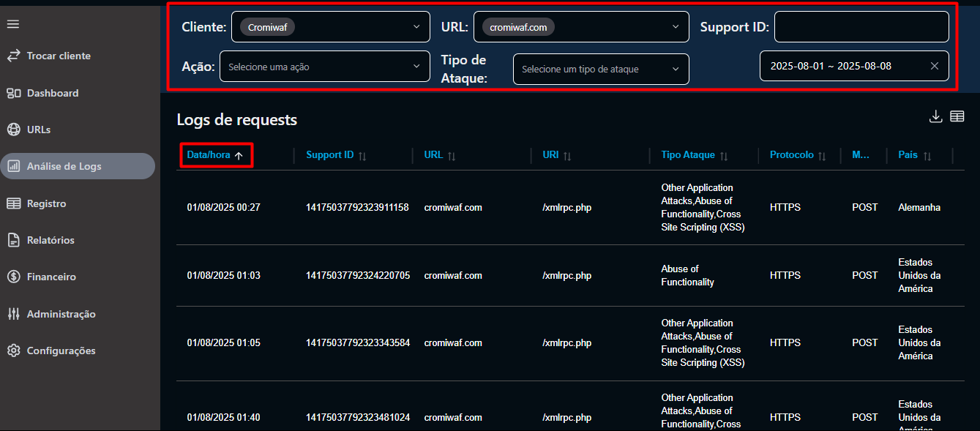Click the hamburger menu icon
Screen dimensions: 980x431
point(13,24)
